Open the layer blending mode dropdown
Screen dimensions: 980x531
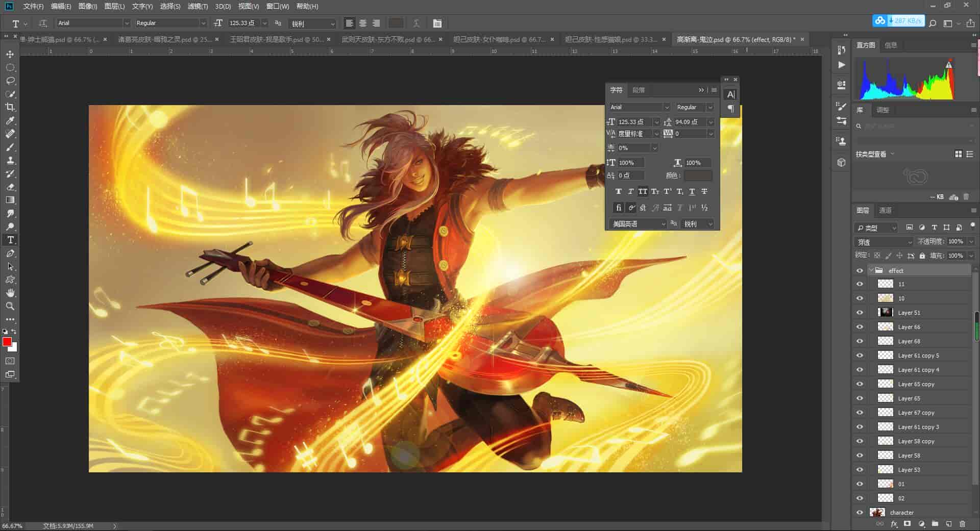click(x=884, y=242)
